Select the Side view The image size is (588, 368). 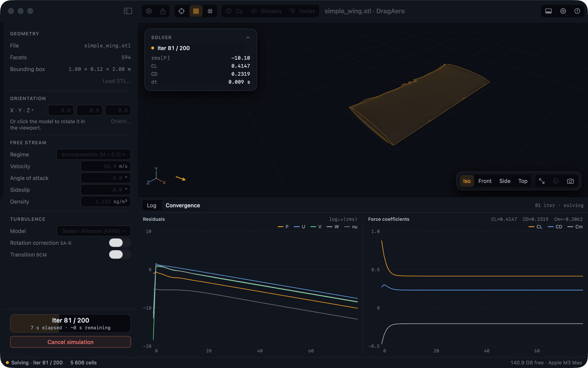coord(505,181)
